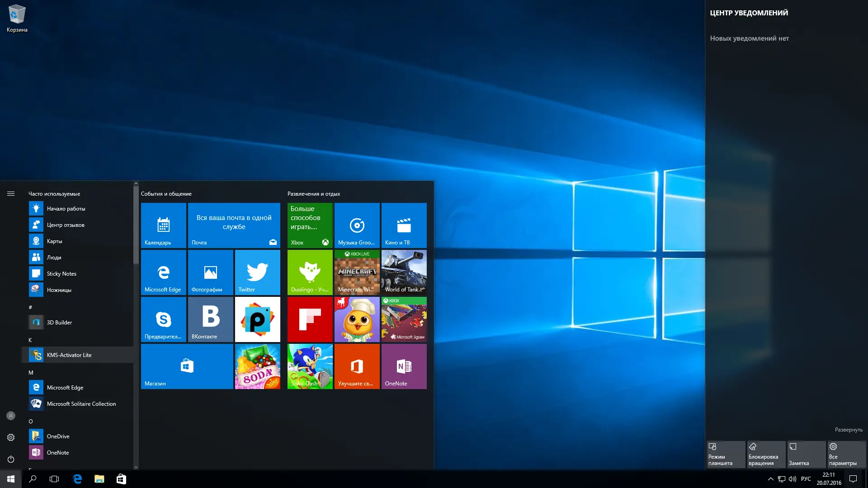868x488 pixels.
Task: Open the Candy Crush Soda tile
Action: pyautogui.click(x=257, y=366)
